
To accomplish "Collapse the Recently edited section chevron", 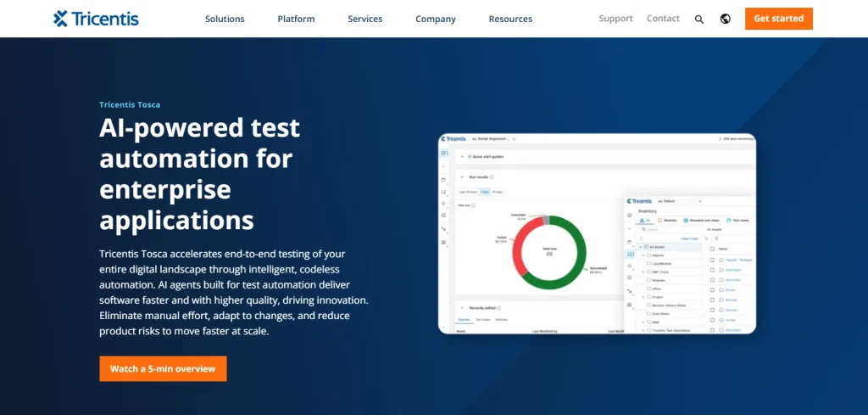I will 462,307.
